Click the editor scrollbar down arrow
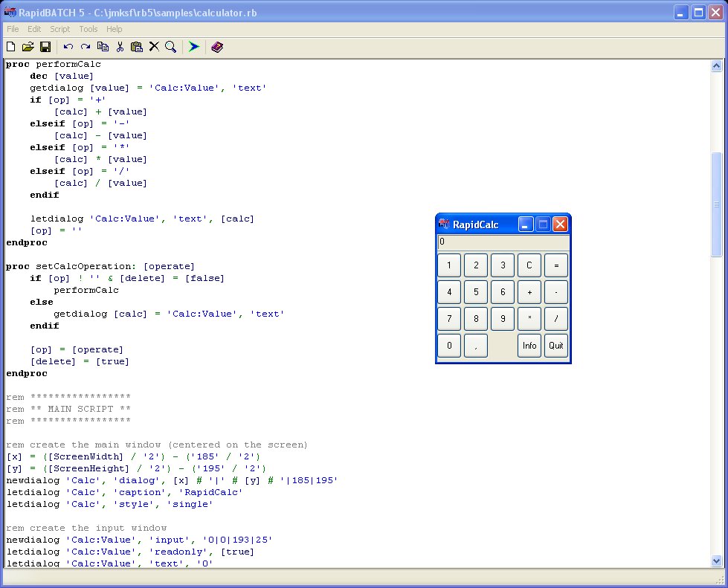Viewport: 728px width, 588px height. [x=716, y=561]
